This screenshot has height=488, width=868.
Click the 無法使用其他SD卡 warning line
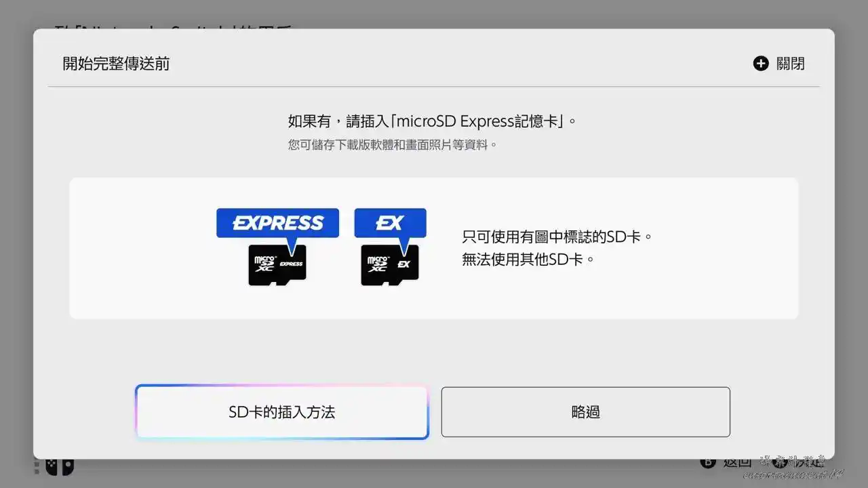[x=528, y=259]
